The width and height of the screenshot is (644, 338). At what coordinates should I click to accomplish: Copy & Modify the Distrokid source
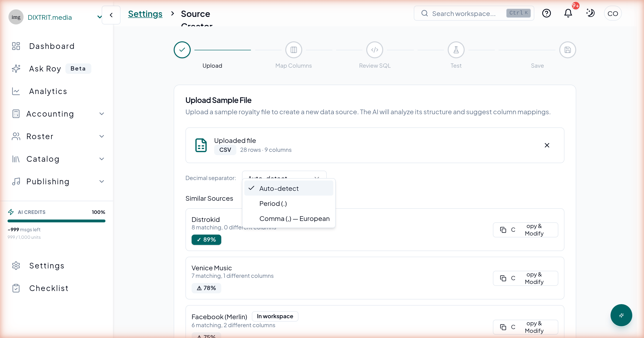(x=526, y=230)
